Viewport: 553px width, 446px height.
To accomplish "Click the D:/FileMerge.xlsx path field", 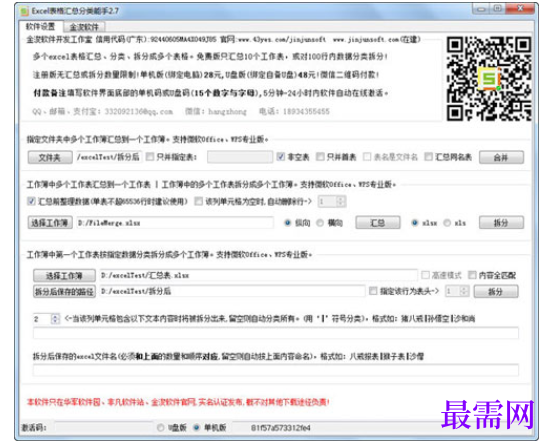I will point(175,223).
